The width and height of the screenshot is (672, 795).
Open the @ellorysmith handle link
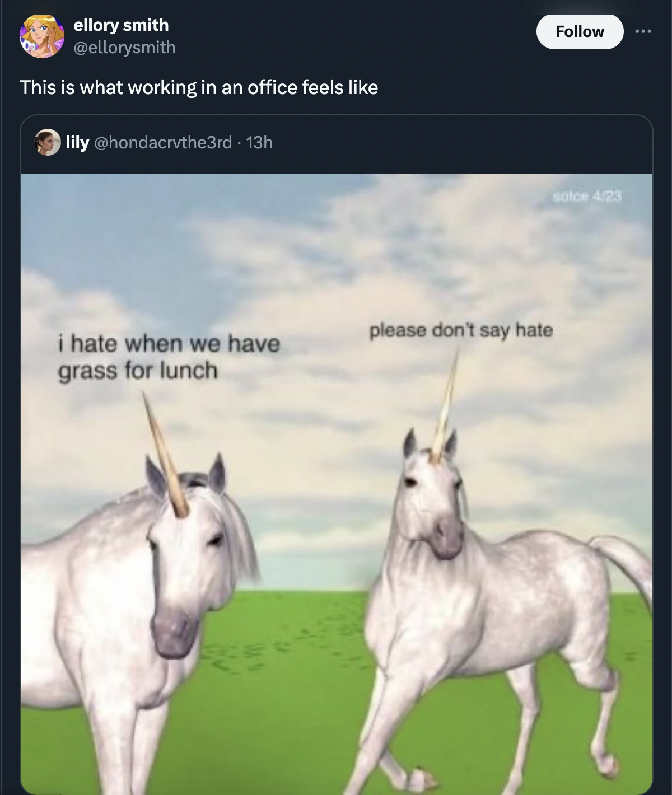(x=124, y=48)
